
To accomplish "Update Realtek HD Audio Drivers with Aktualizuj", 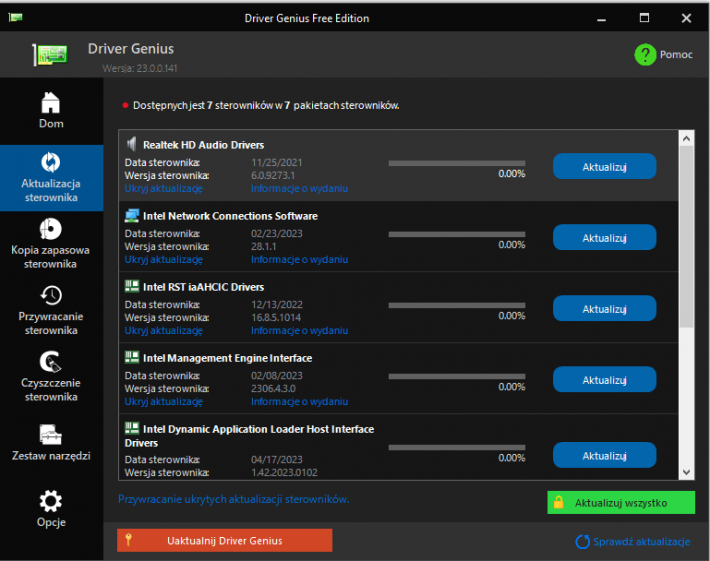I will click(604, 166).
